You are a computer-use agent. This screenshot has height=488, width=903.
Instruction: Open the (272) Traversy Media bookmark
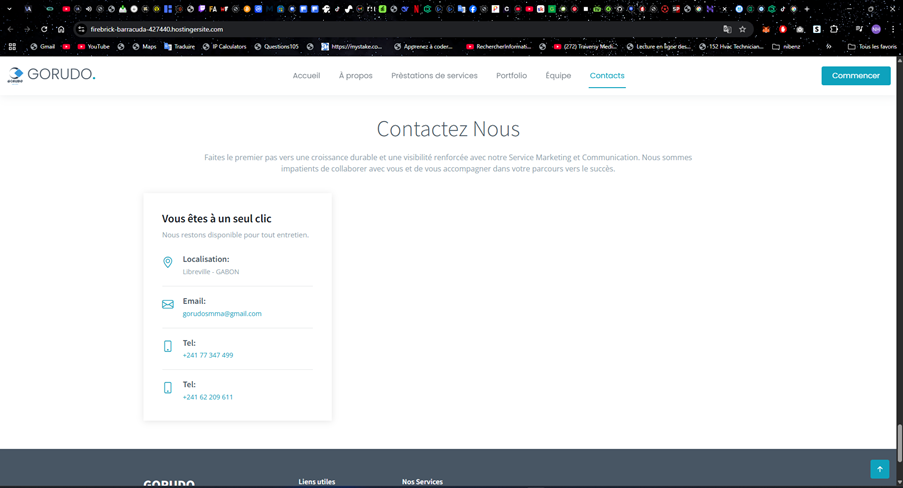(x=585, y=47)
